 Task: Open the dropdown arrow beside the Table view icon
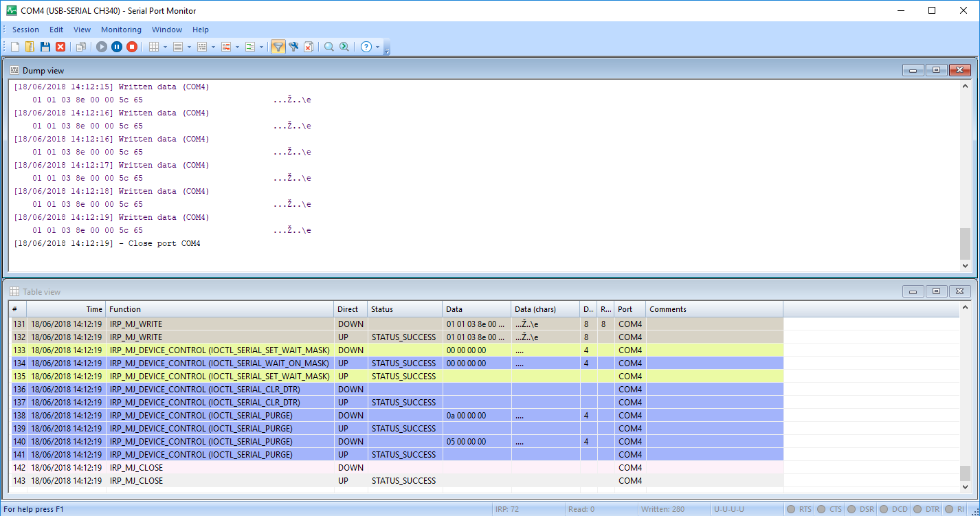[x=165, y=47]
